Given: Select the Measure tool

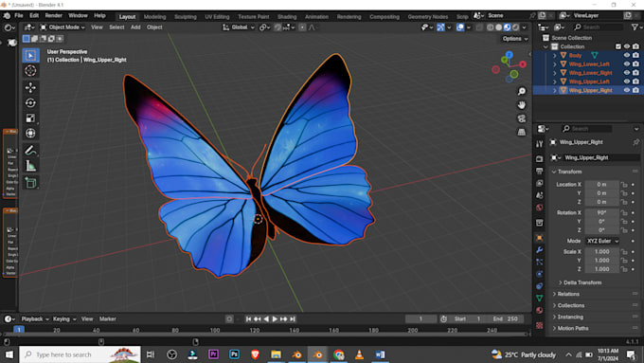Looking at the screenshot, I should point(30,166).
